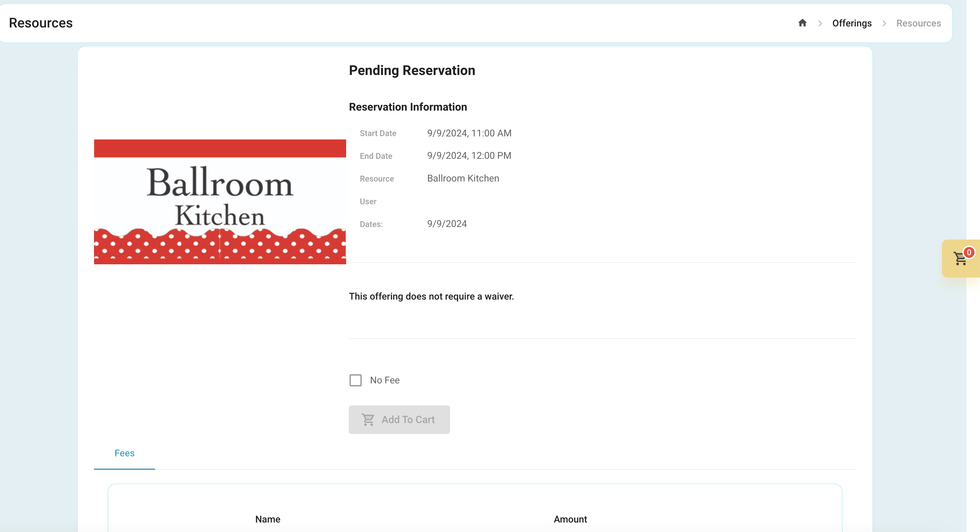The height and width of the screenshot is (532, 980).
Task: Open the shopping cart widget
Action: click(961, 259)
